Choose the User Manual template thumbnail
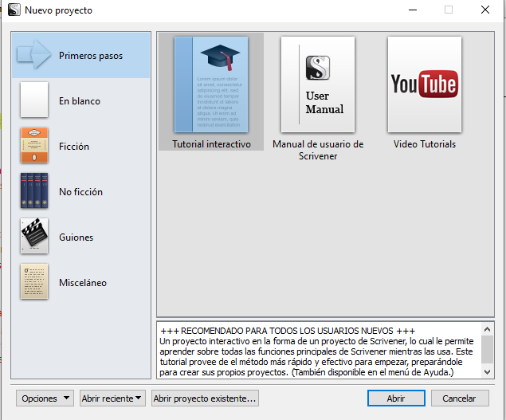This screenshot has height=420, width=506. pyautogui.click(x=318, y=84)
